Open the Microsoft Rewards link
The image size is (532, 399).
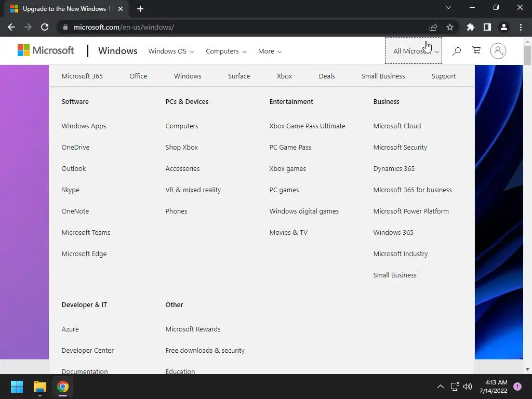(x=193, y=329)
